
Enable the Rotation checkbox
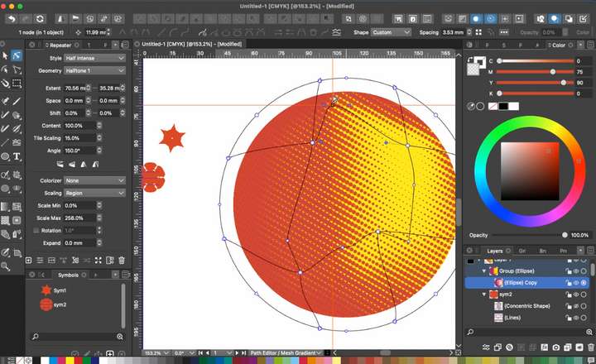(36, 230)
